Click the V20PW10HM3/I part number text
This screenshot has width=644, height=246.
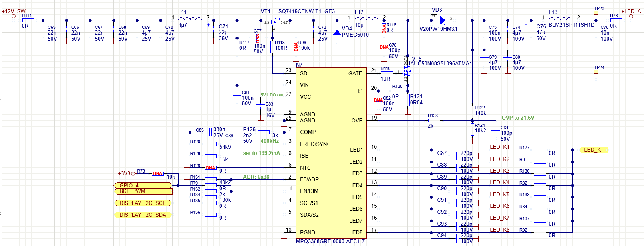tap(438, 29)
